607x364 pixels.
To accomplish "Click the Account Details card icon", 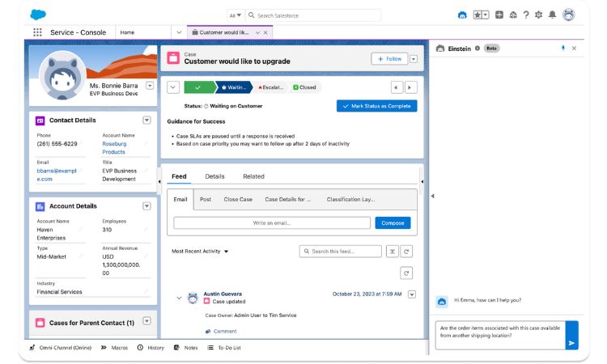I will pyautogui.click(x=40, y=206).
